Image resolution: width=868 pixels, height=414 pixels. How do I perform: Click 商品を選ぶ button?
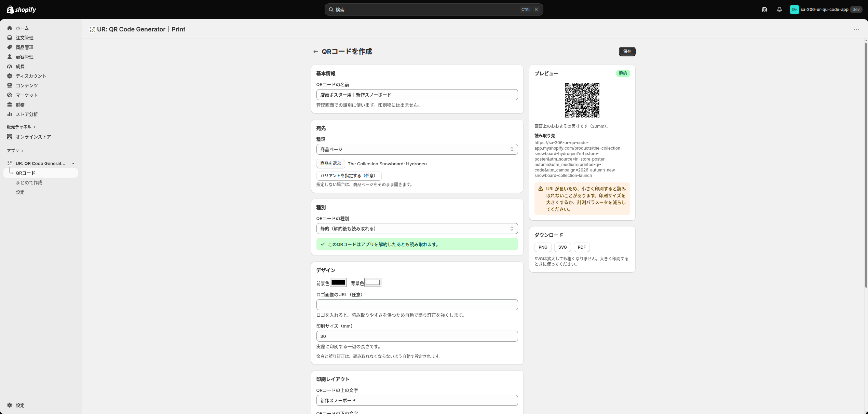[x=330, y=164]
